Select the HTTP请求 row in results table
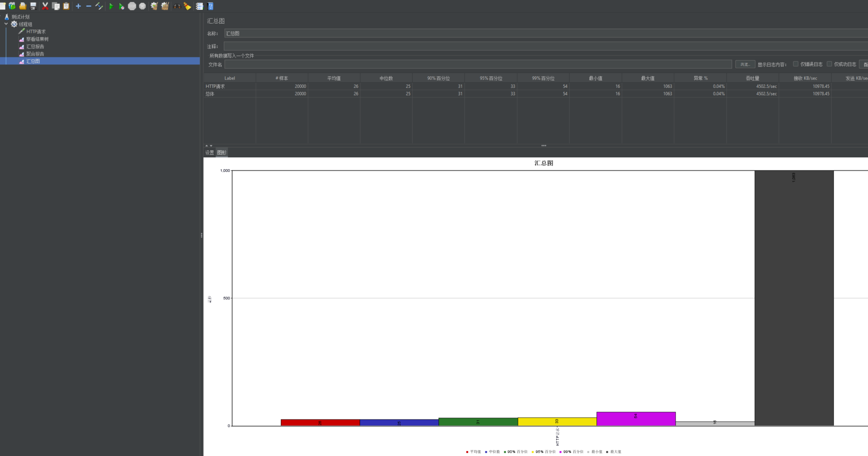The image size is (868, 456). [536, 86]
